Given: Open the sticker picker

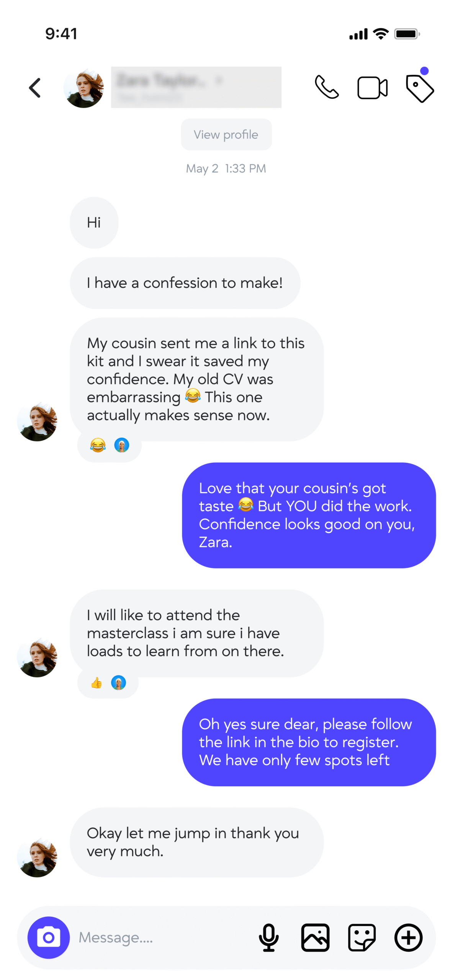Looking at the screenshot, I should [x=361, y=937].
